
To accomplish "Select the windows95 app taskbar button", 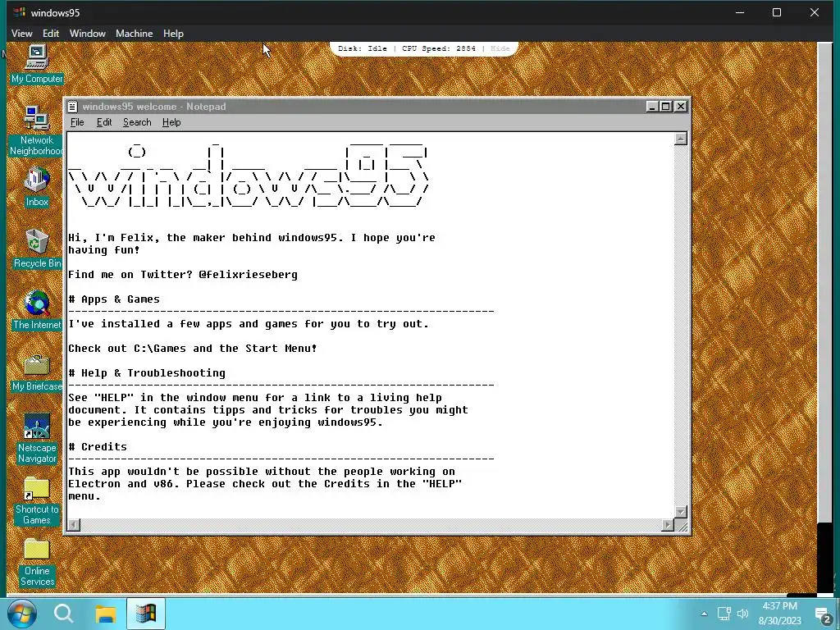I will (x=146, y=614).
